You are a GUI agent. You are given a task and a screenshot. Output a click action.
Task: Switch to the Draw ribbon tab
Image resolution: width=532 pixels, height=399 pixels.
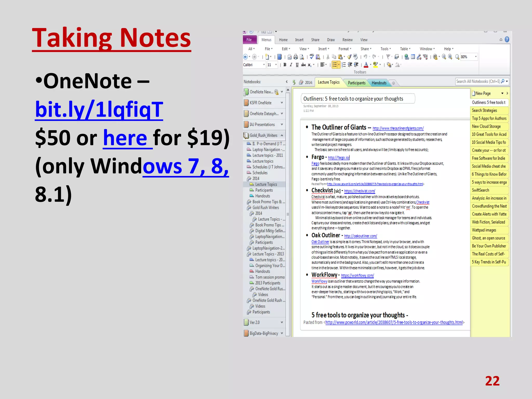pos(331,40)
